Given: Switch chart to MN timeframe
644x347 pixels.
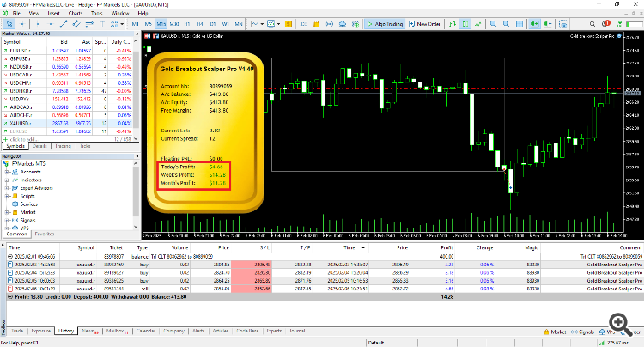Looking at the screenshot, I should [x=239, y=24].
